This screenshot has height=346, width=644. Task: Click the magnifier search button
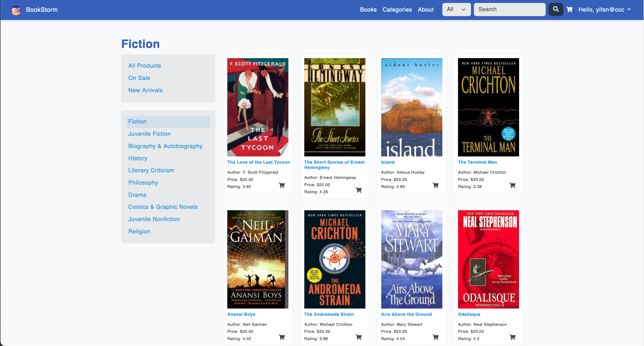pos(555,10)
